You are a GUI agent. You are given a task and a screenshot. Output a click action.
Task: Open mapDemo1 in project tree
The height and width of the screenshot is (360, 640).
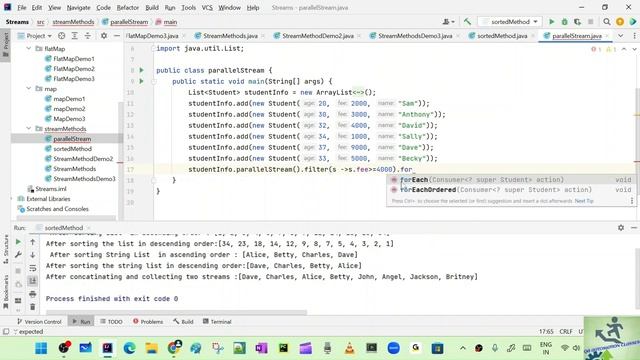tap(69, 99)
